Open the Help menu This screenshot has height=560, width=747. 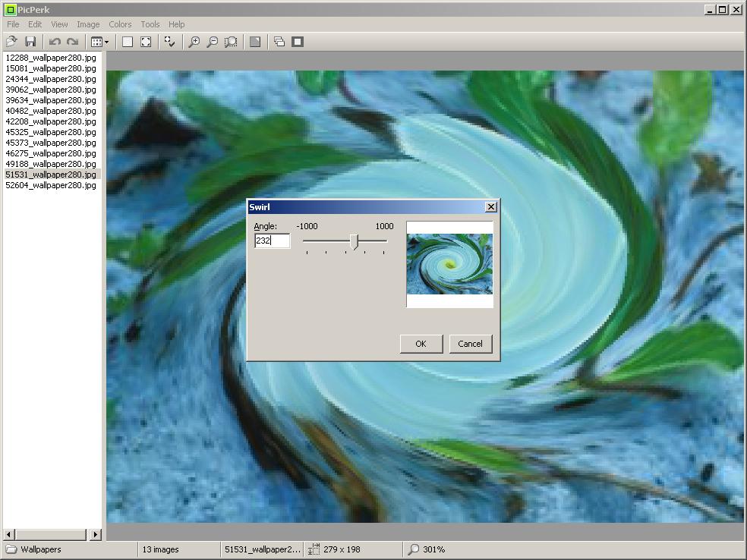[176, 24]
